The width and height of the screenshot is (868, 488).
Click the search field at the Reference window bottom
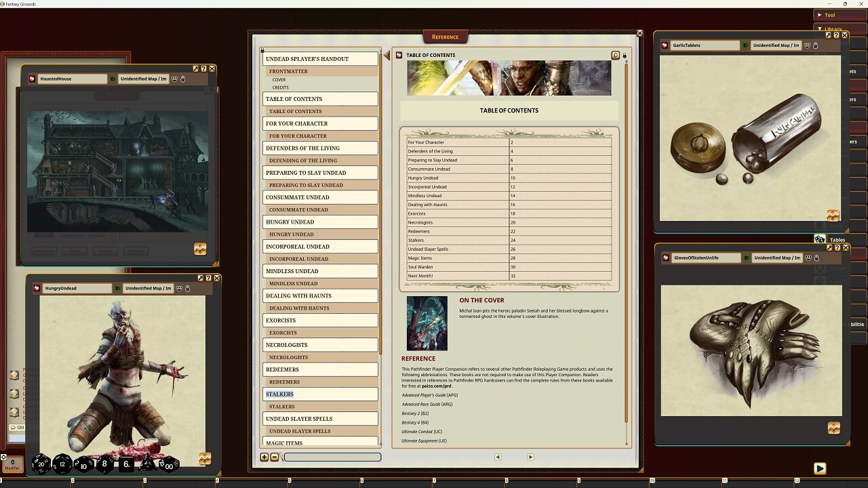coord(332,457)
